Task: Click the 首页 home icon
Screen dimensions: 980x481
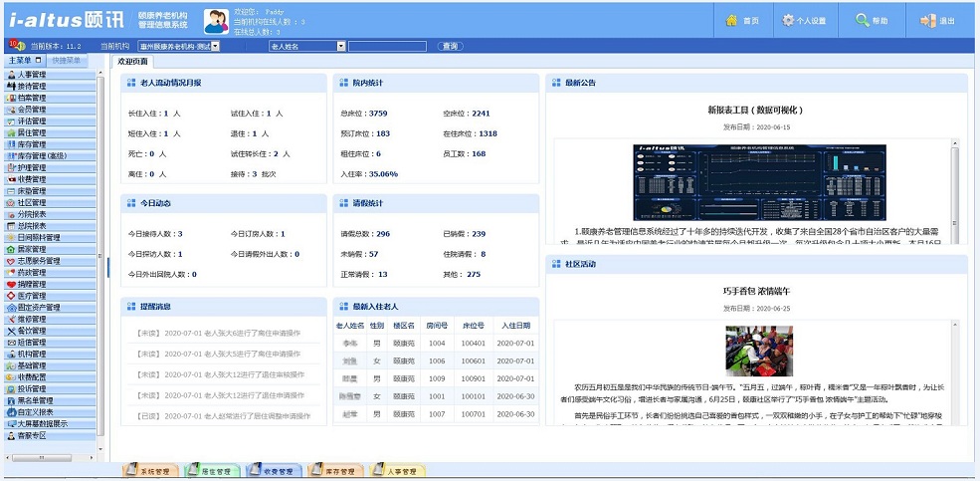Action: [x=733, y=20]
